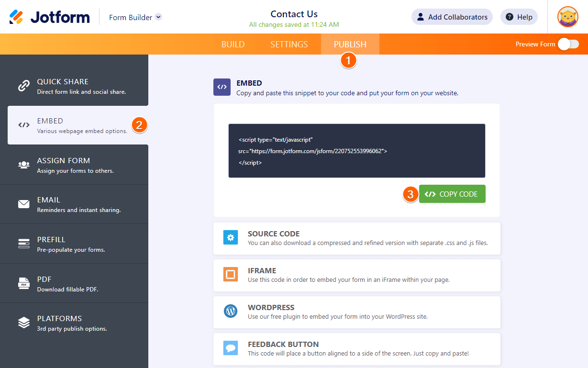Open the FEEDBACK BUTTON embed option
Screen dimensions: 588x368
point(357,349)
